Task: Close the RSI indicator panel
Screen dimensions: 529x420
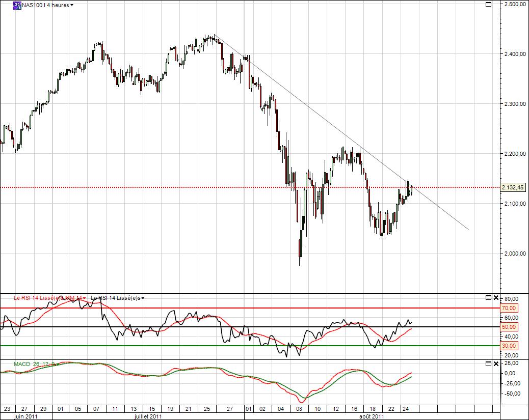Action: [496, 297]
